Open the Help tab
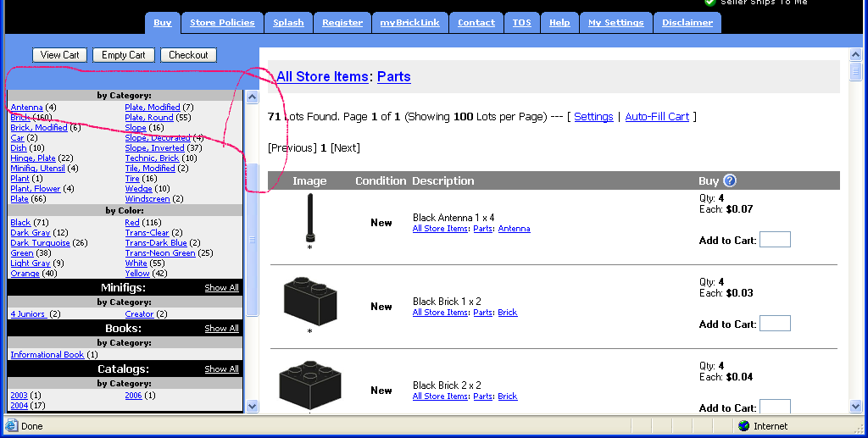Screen dimensions: 868x438 point(559,23)
